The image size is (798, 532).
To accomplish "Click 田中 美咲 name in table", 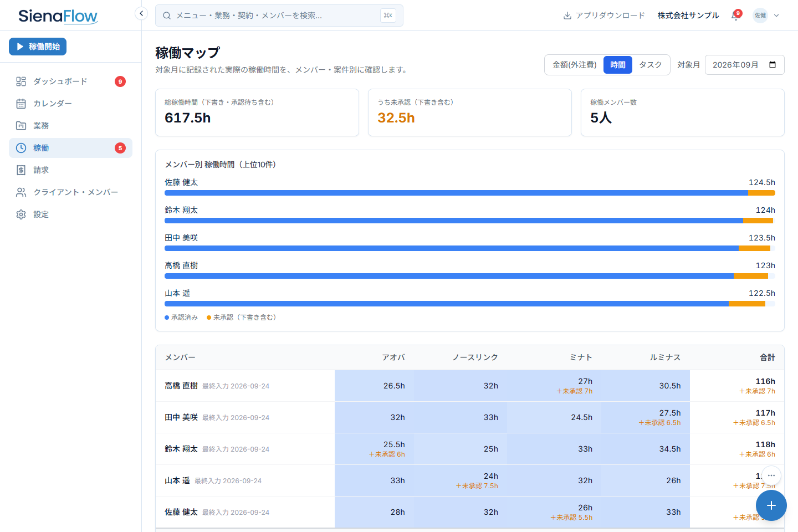I will [181, 417].
